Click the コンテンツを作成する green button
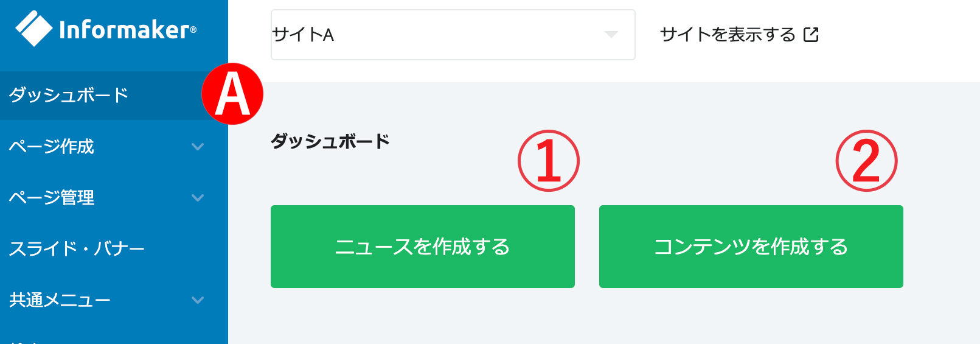This screenshot has height=344, width=980. (x=751, y=247)
